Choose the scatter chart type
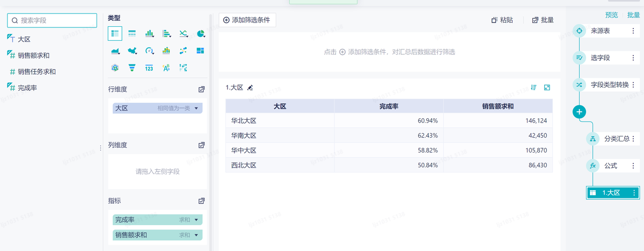The image size is (644, 251). [x=184, y=51]
